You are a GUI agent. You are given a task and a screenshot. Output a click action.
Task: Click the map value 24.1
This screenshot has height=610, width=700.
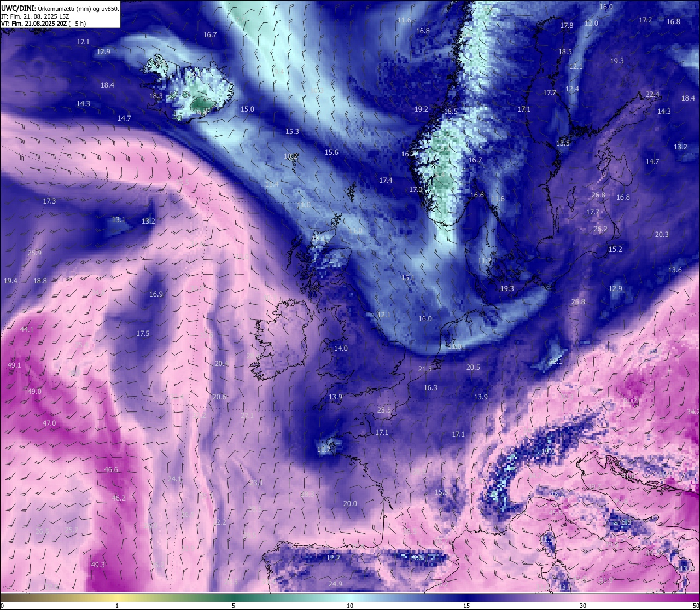174,479
